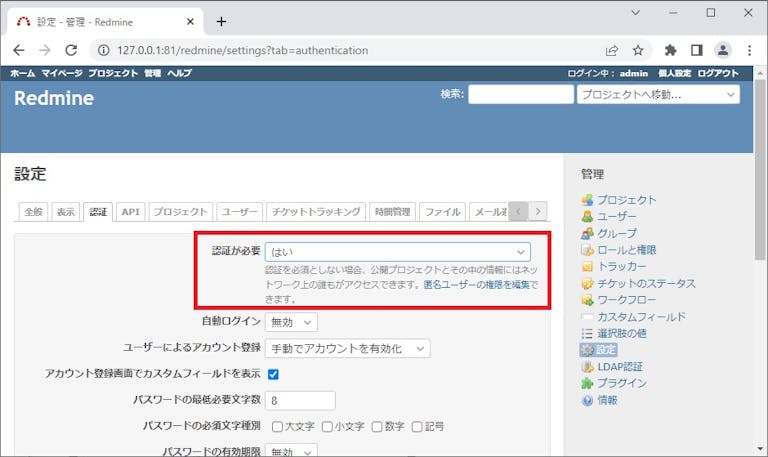Open the 個人設定 link

674,73
